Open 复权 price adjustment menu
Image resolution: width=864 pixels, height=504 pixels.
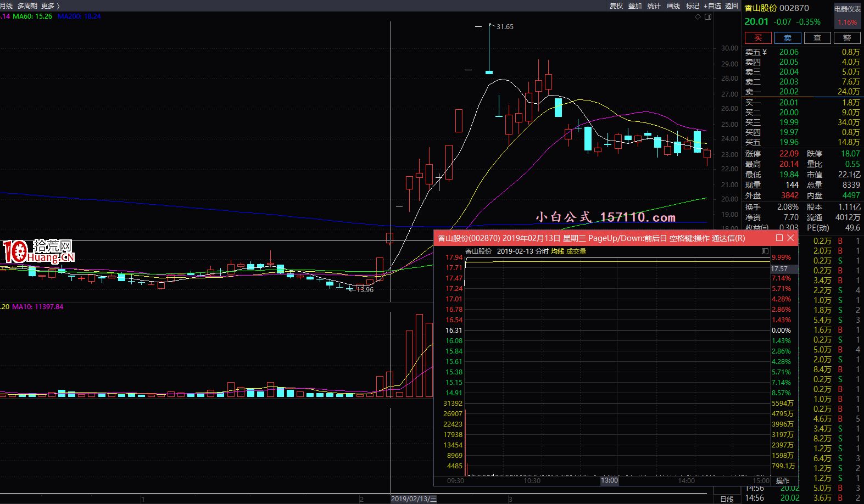[616, 5]
